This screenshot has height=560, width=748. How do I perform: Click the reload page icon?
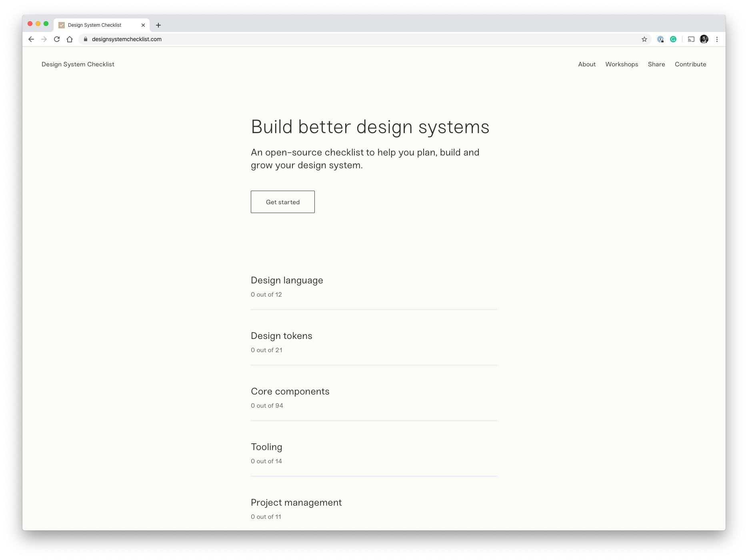pyautogui.click(x=56, y=39)
